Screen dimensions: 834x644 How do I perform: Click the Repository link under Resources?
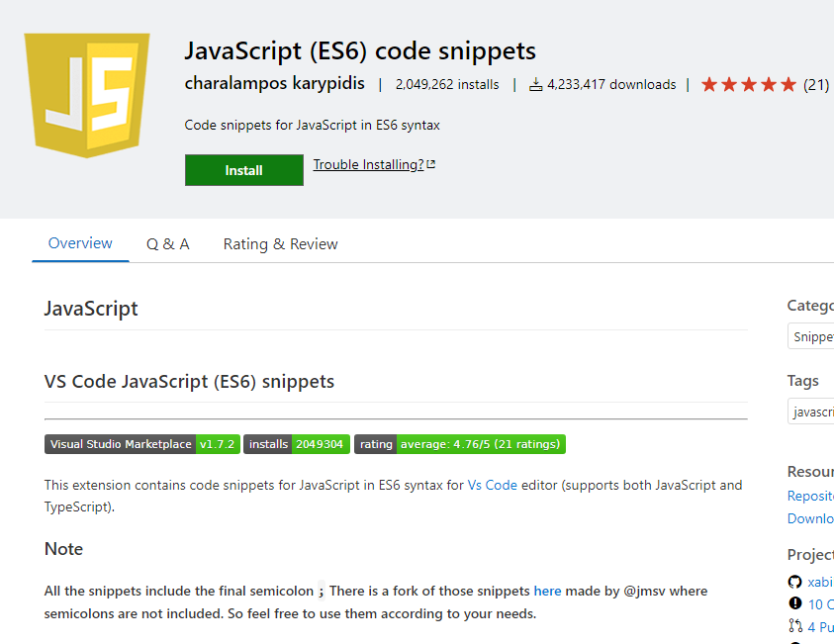[809, 496]
